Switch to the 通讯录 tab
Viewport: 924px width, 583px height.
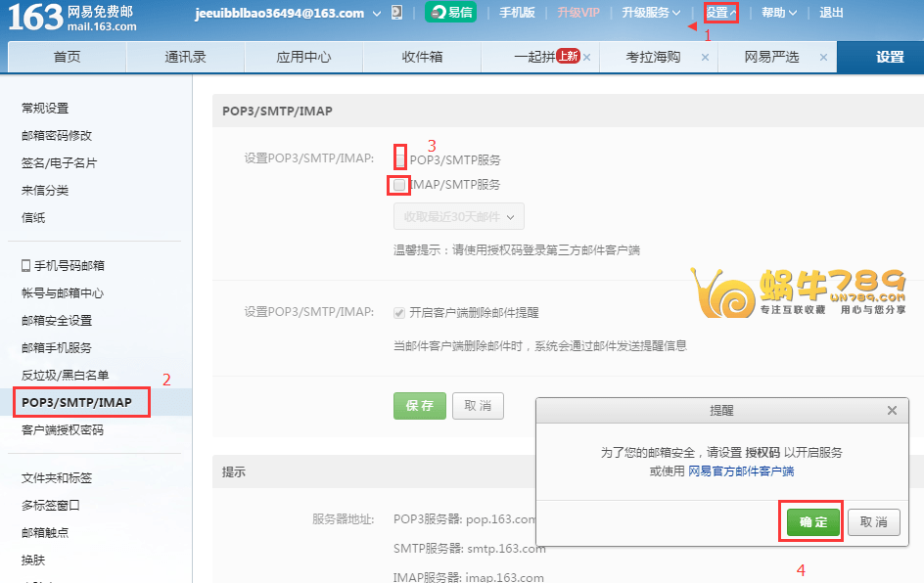pyautogui.click(x=185, y=58)
